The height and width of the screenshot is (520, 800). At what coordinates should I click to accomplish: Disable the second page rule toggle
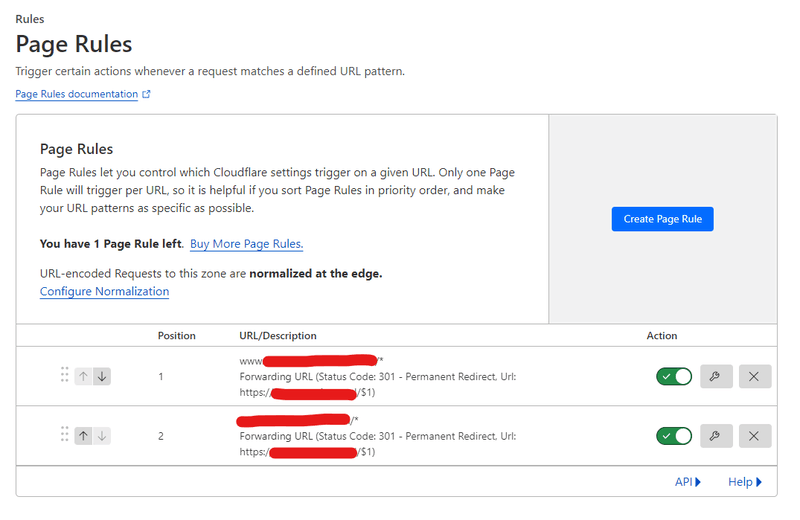tap(674, 435)
